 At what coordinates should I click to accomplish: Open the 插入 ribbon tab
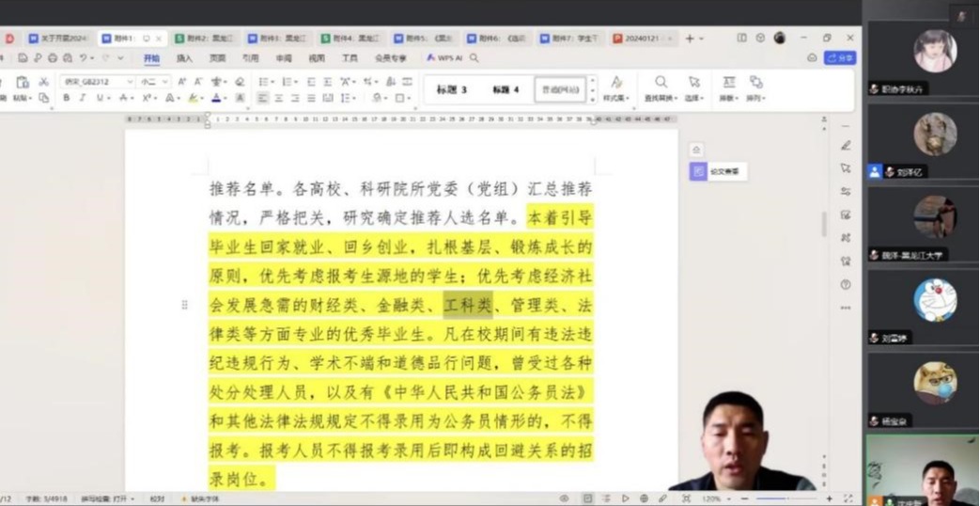184,58
